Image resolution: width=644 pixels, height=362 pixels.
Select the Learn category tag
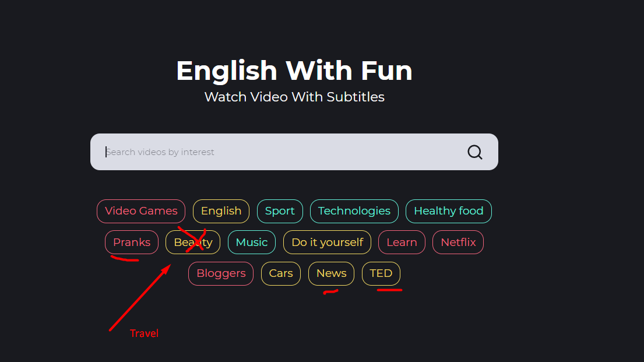[x=402, y=242]
